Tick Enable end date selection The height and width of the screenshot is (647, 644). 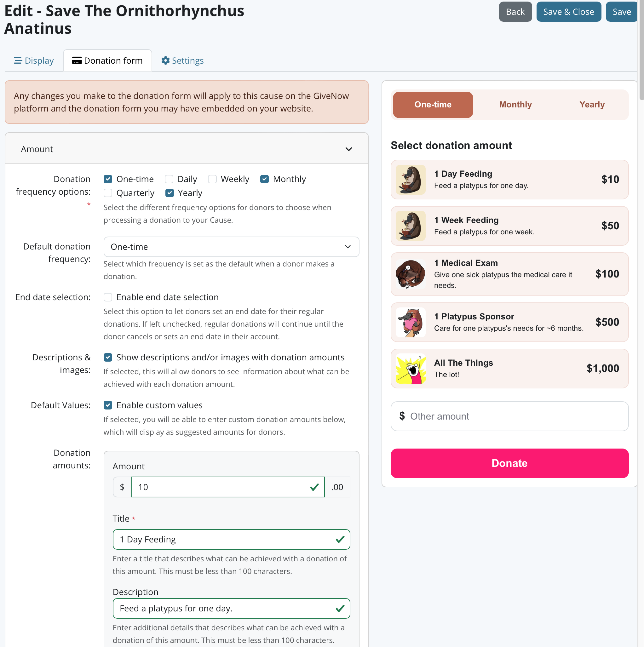pyautogui.click(x=108, y=297)
